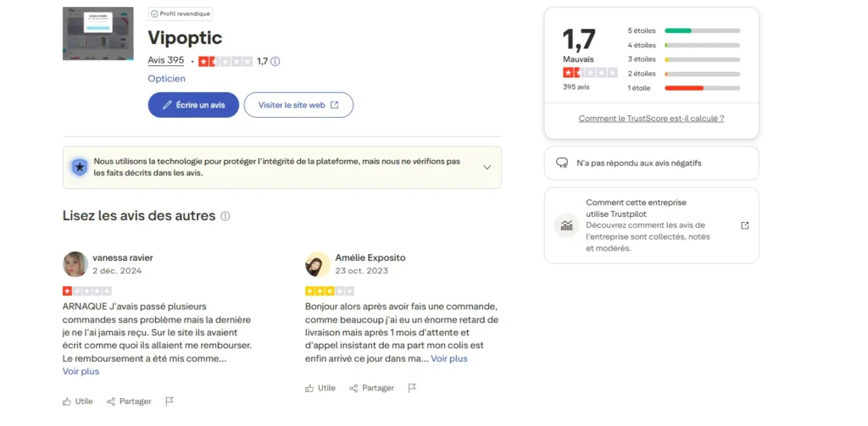Click the thumbs-up Utile on vanessa ravier's review
This screenshot has width=868, height=426.
click(79, 401)
